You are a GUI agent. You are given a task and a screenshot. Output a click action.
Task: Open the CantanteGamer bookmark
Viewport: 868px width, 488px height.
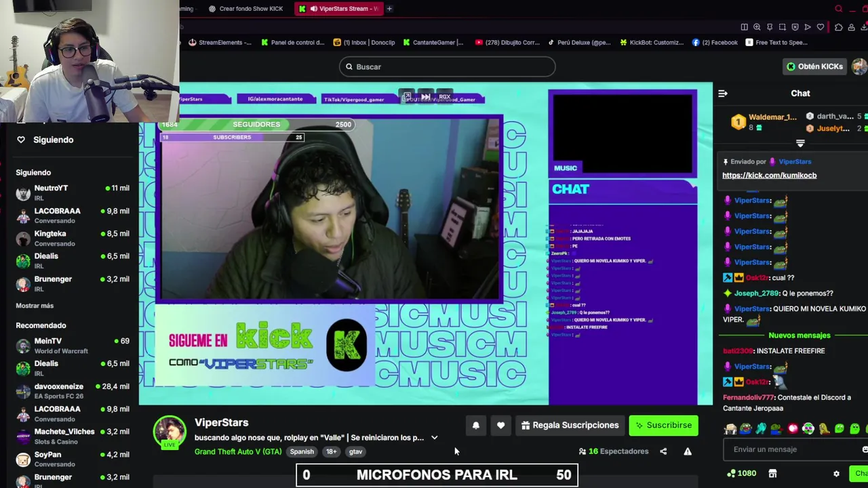click(433, 42)
